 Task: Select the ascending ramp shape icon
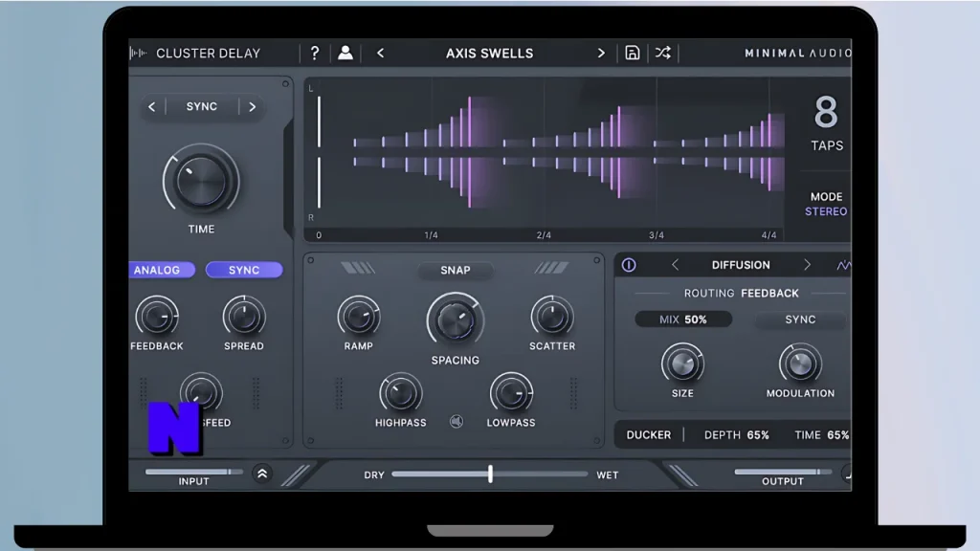tap(551, 269)
